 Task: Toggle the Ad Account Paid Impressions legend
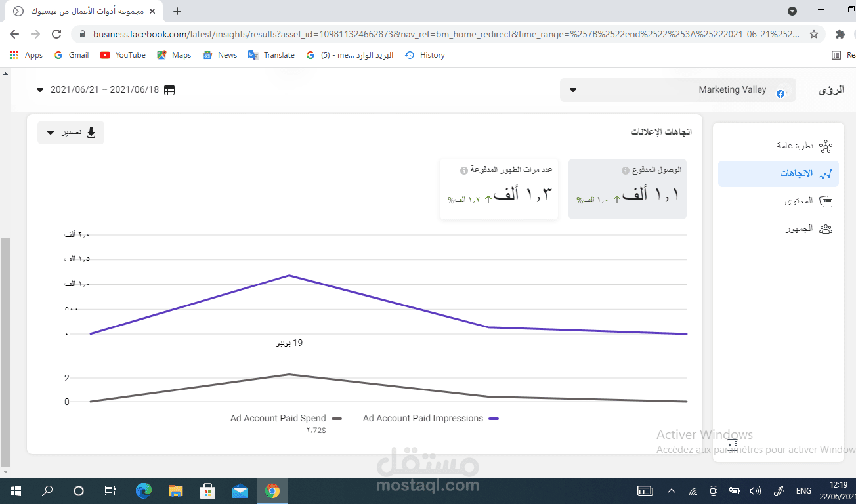coord(430,418)
